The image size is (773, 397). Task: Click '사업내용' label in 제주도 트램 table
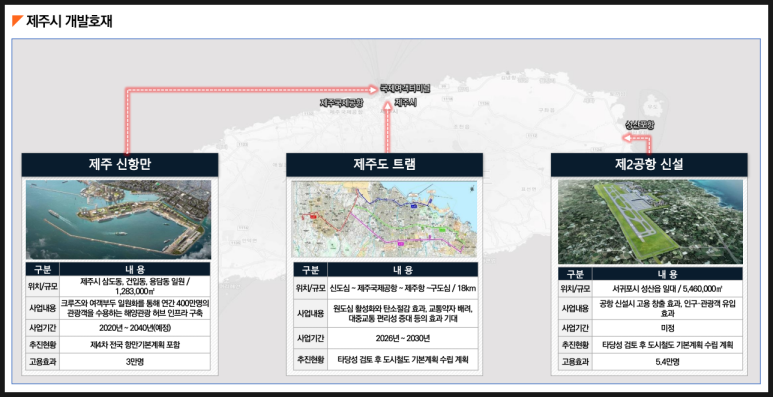310,314
